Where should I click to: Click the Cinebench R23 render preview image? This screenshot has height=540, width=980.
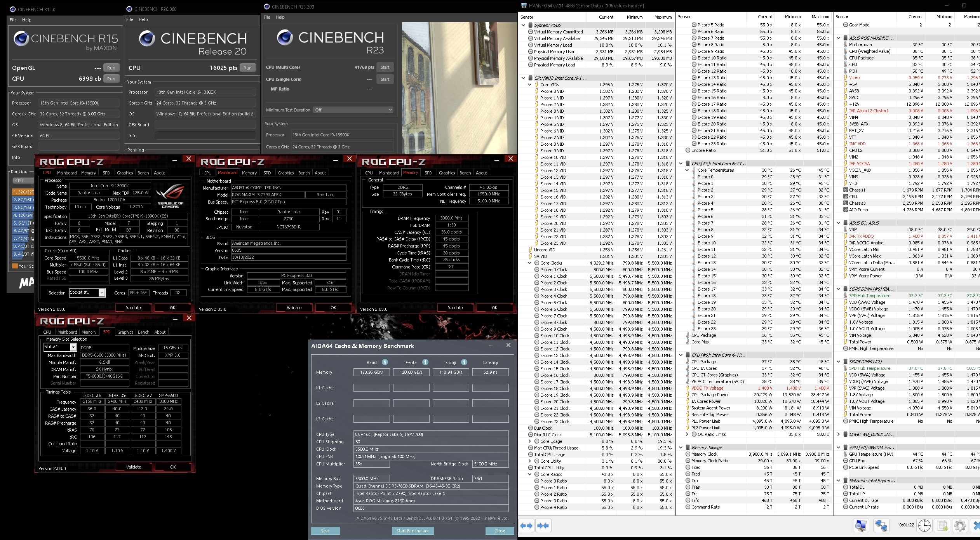click(459, 87)
